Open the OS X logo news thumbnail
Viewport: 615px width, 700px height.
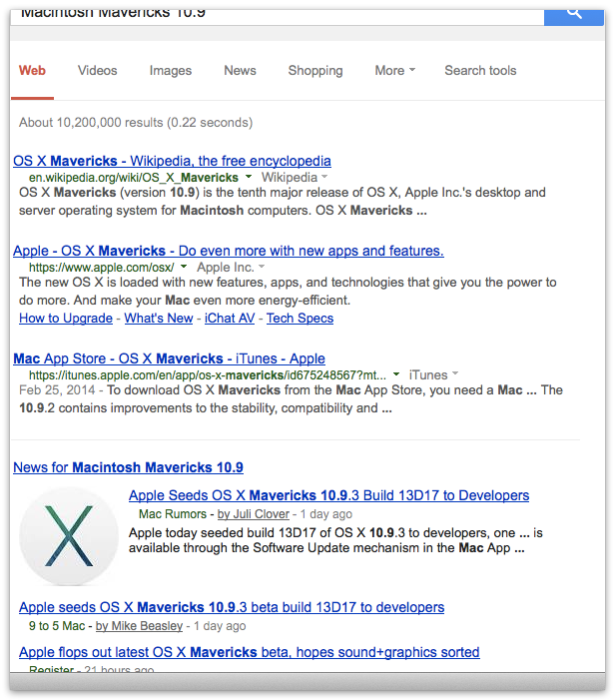pyautogui.click(x=69, y=536)
